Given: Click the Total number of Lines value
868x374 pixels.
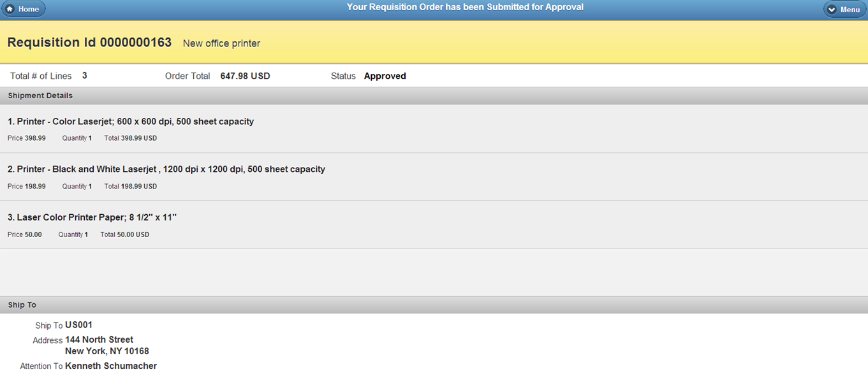Looking at the screenshot, I should tap(84, 76).
